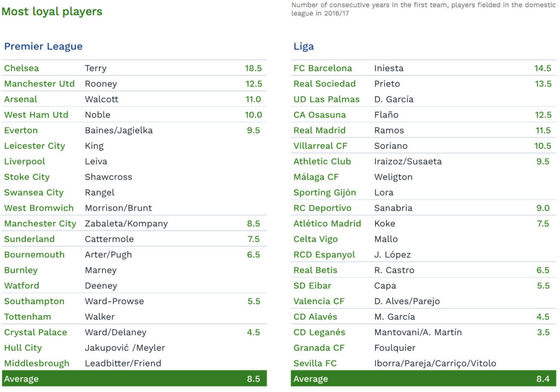This screenshot has width=560, height=392.
Task: Open the Arsenal club link
Action: (20, 100)
